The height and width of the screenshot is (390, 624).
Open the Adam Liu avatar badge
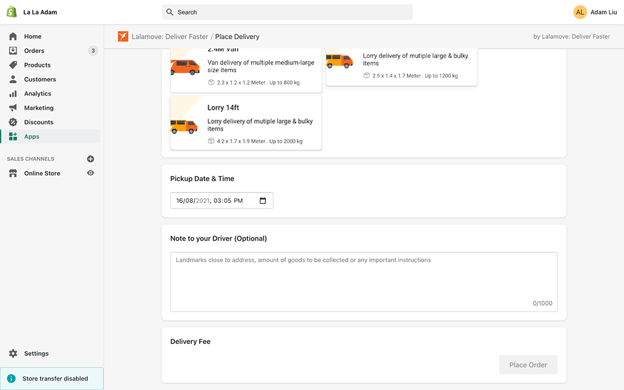580,12
